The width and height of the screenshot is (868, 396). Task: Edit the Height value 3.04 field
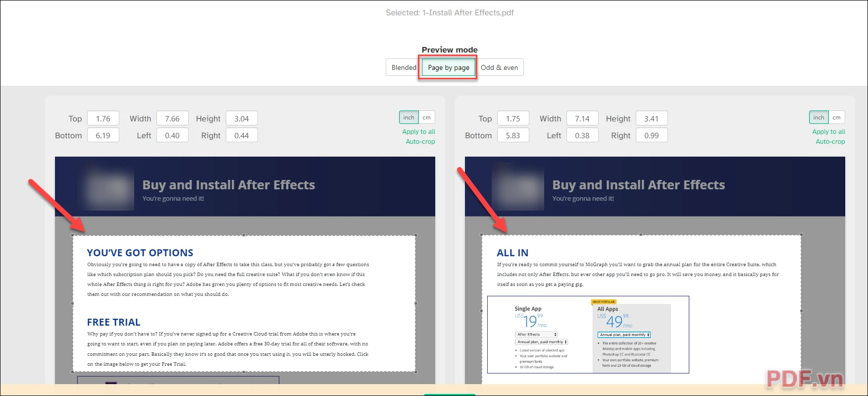tap(242, 118)
